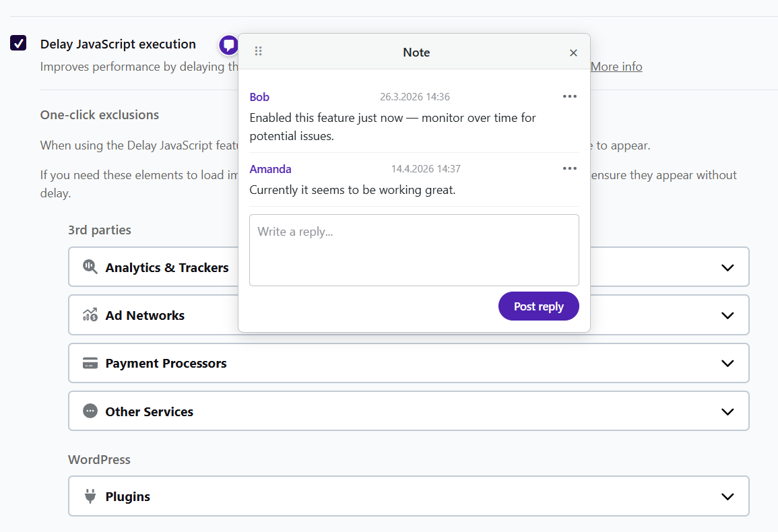Expand the Plugins section under WordPress
This screenshot has width=778, height=532.
pos(727,496)
